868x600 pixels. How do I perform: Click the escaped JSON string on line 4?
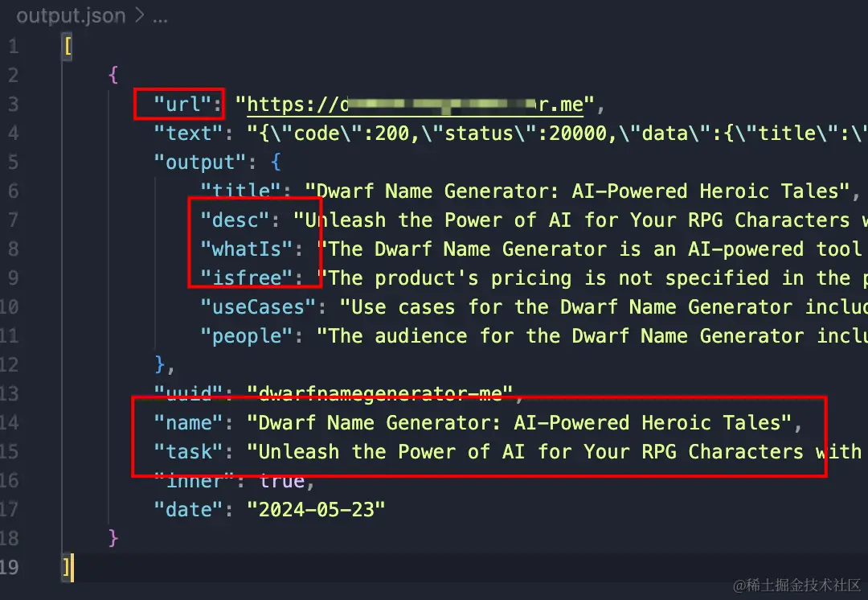[558, 133]
